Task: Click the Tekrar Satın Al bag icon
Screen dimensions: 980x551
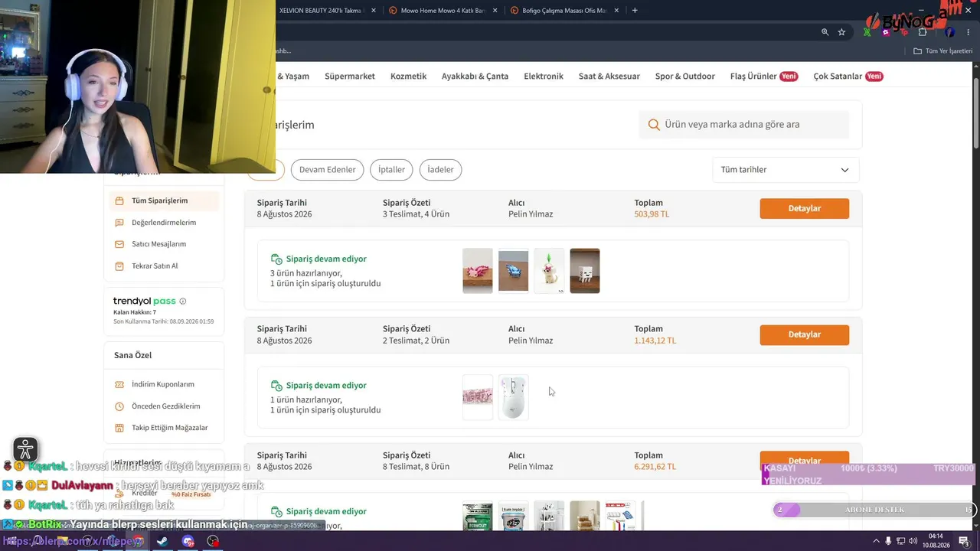Action: coord(119,266)
